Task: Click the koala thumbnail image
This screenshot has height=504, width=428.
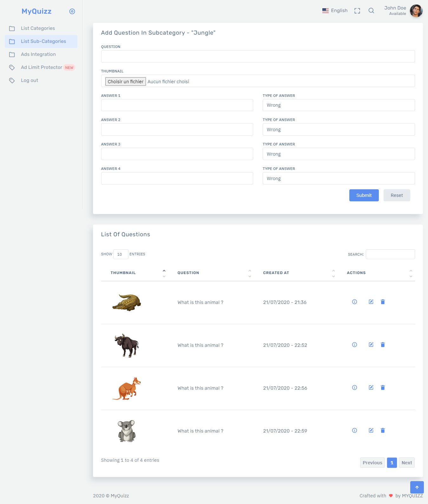Action: [x=127, y=431]
